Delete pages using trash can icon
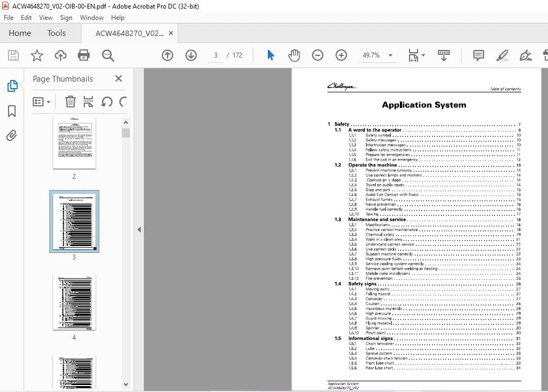The width and height of the screenshot is (548, 392). 70,102
